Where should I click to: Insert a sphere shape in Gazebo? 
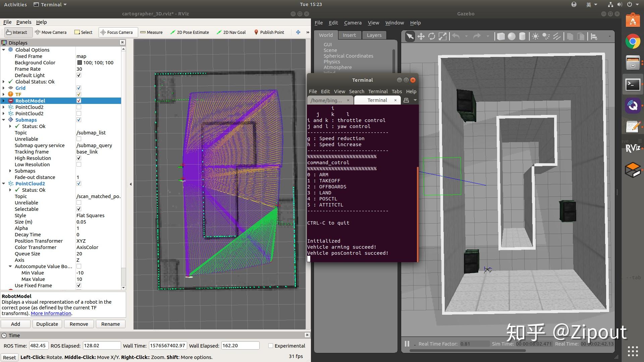click(512, 36)
